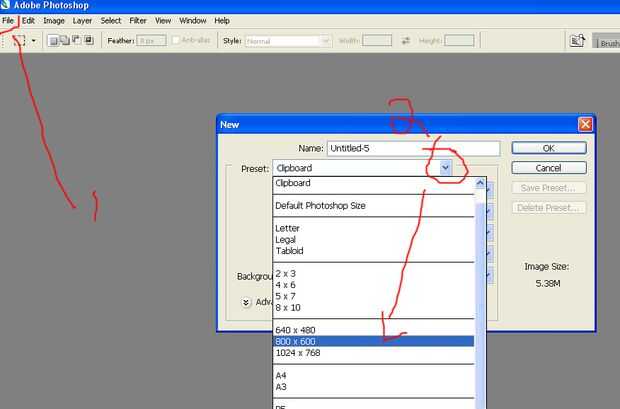Open the Filter menu

tap(138, 21)
